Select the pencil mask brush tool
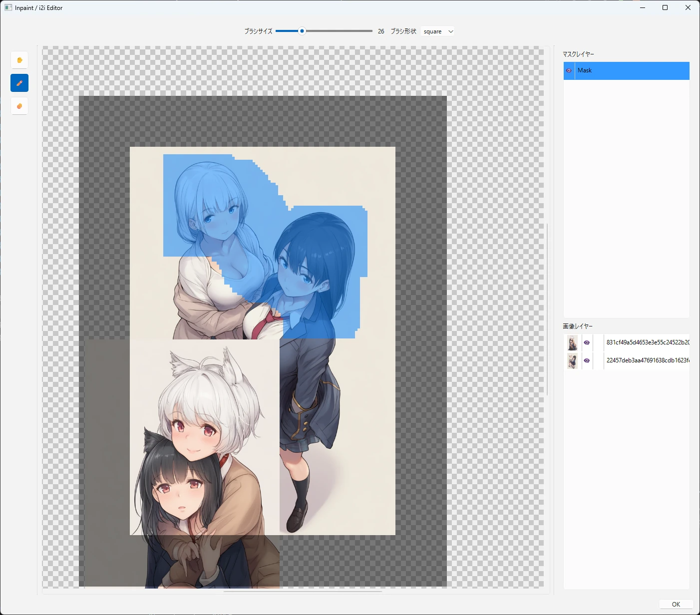 point(19,83)
